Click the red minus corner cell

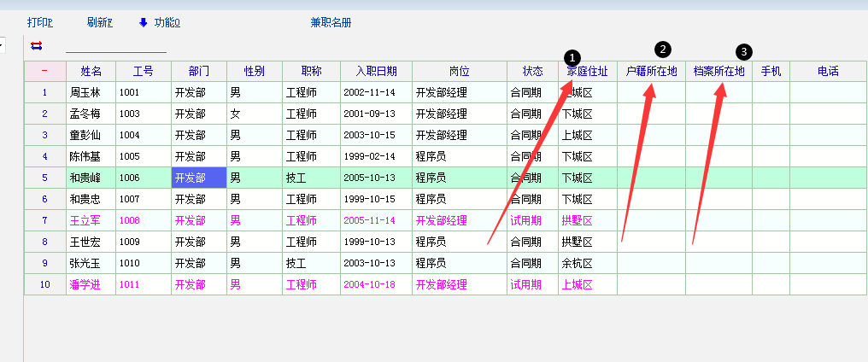(44, 71)
